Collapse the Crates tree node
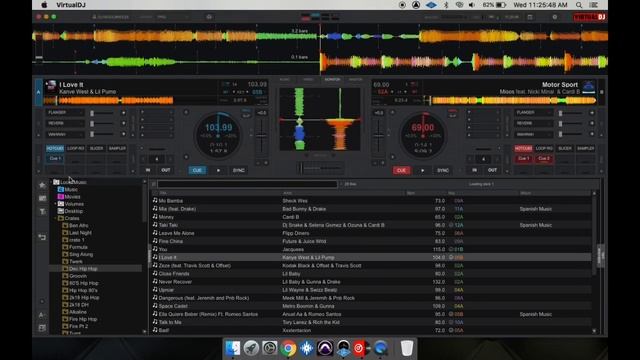The width and height of the screenshot is (640, 360). coord(56,218)
